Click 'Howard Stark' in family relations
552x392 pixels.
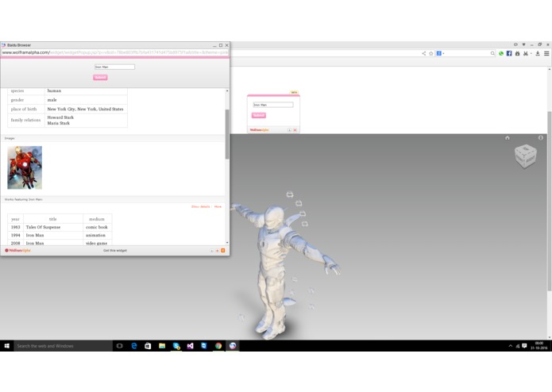pyautogui.click(x=60, y=117)
